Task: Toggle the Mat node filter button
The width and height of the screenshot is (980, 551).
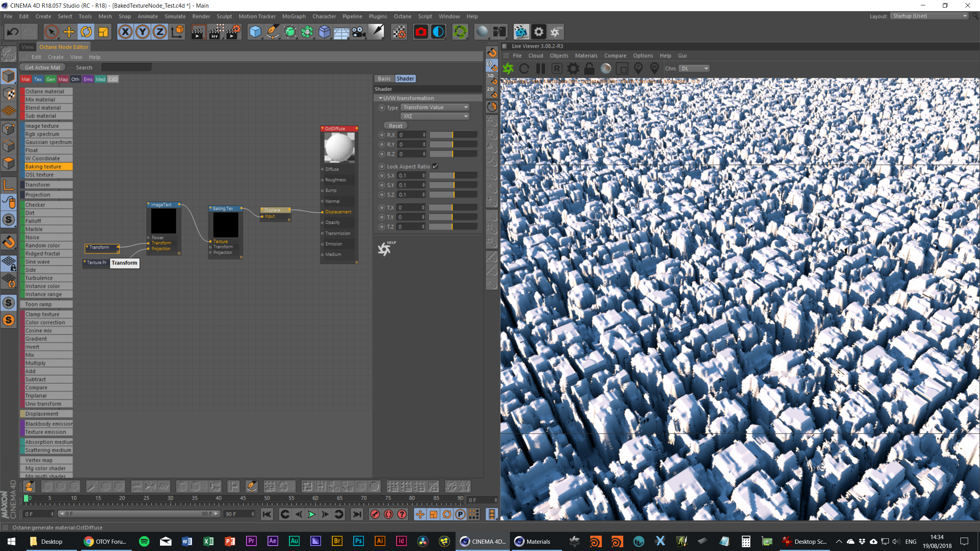Action: (26, 79)
